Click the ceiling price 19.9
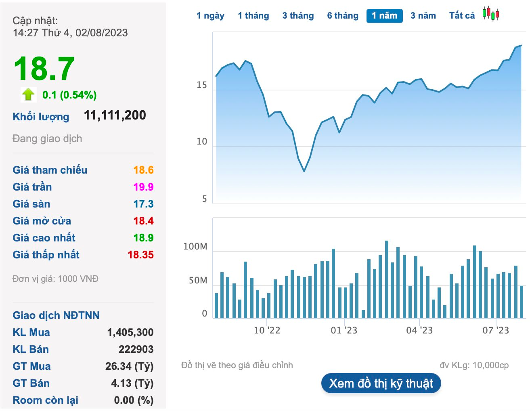This screenshot has width=532, height=411. click(x=143, y=187)
